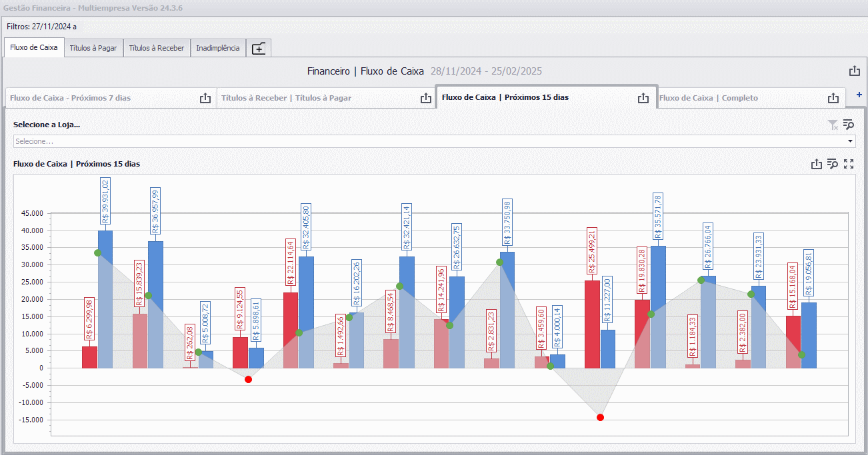Inspect chart data icon
The width and height of the screenshot is (868, 455).
click(832, 164)
